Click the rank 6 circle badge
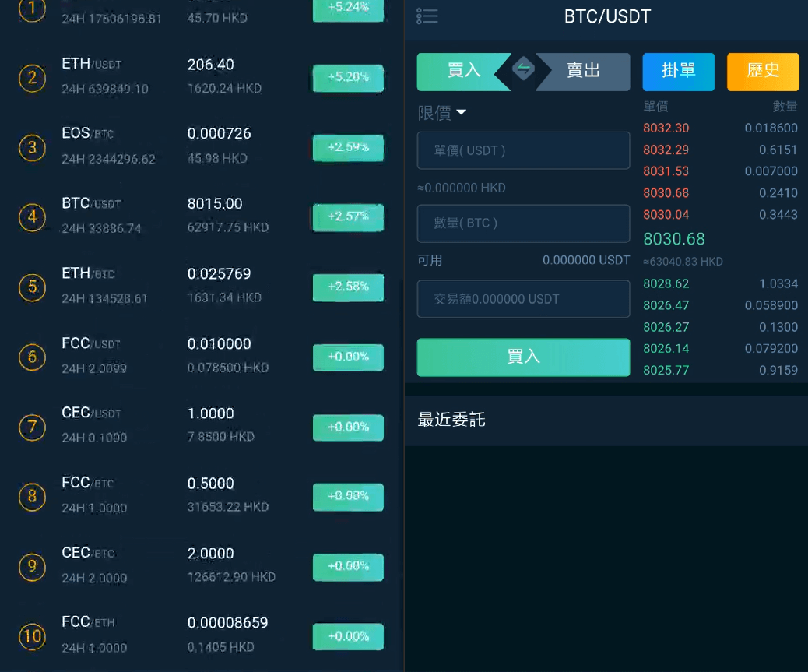Image resolution: width=808 pixels, height=672 pixels. click(32, 357)
